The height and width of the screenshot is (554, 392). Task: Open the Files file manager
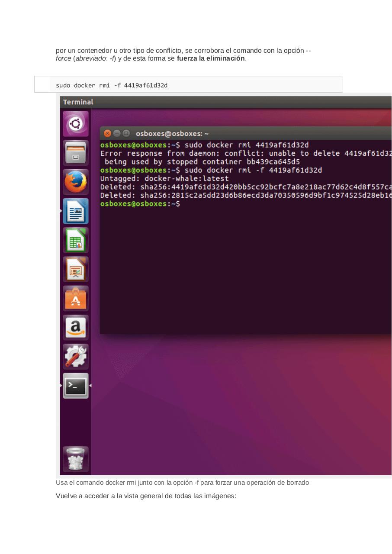coord(75,152)
